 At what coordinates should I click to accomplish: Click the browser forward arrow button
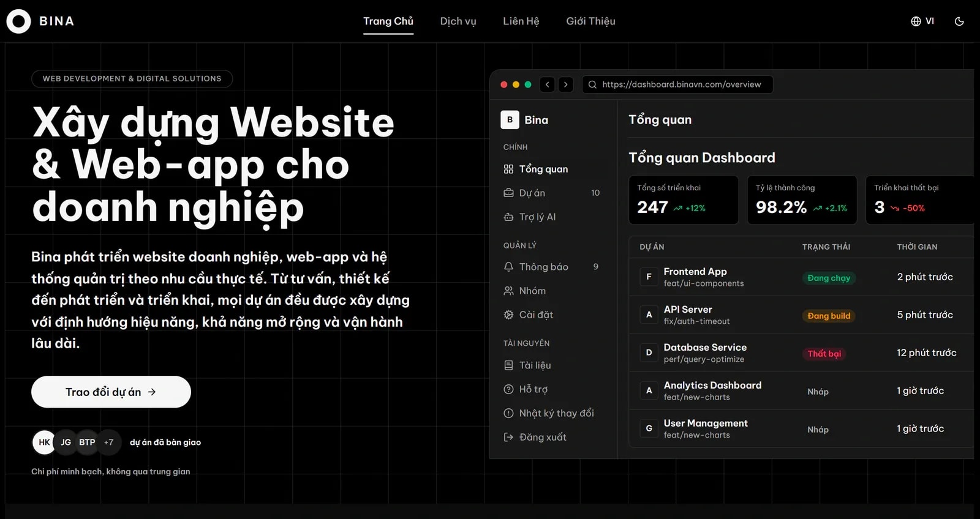click(566, 84)
